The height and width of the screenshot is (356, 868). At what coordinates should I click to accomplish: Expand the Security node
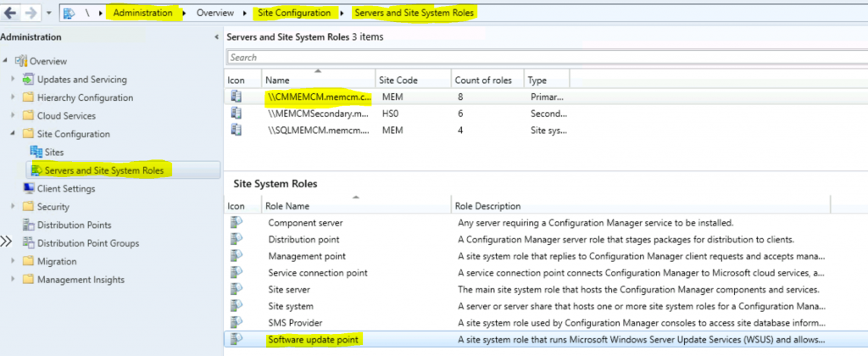point(14,207)
